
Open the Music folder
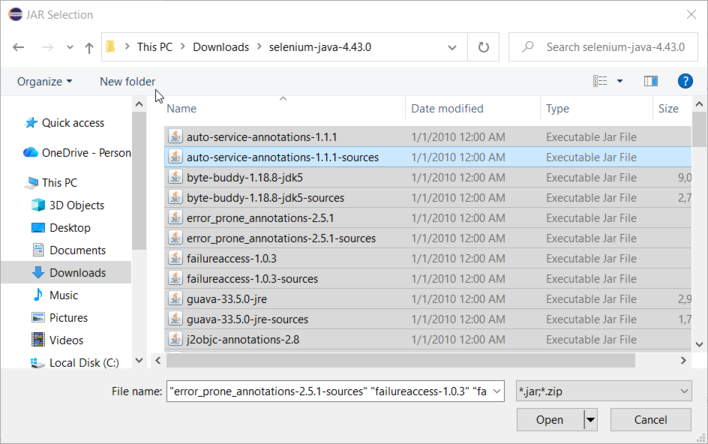pos(63,295)
